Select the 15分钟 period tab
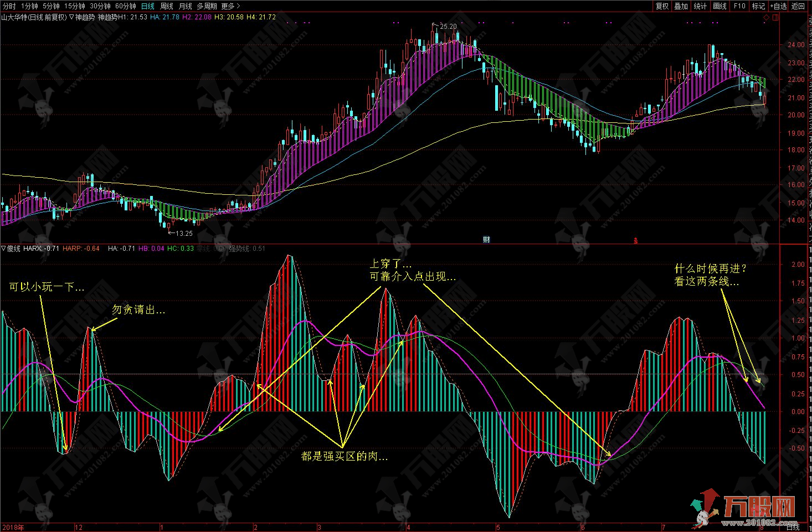812x532 pixels. click(75, 6)
